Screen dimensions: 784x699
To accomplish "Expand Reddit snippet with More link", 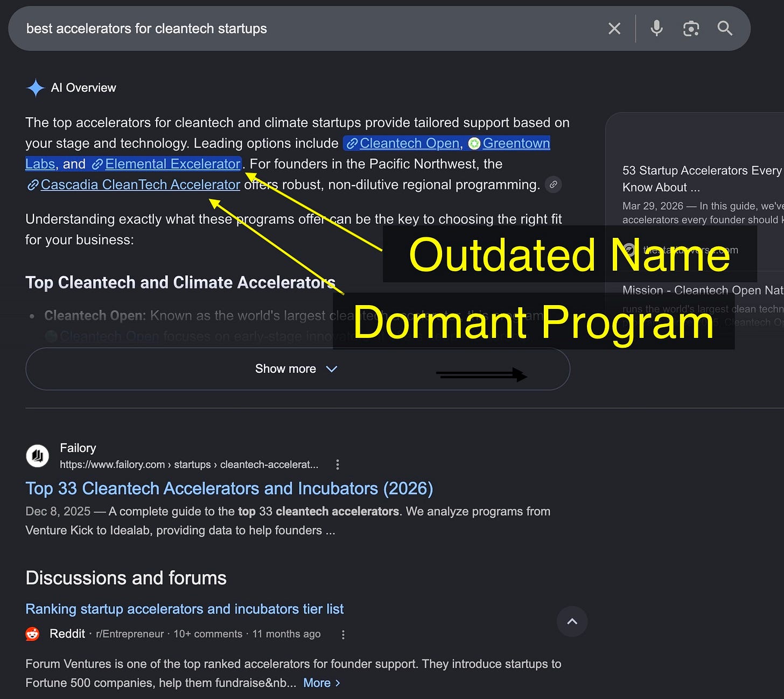I will pos(322,683).
